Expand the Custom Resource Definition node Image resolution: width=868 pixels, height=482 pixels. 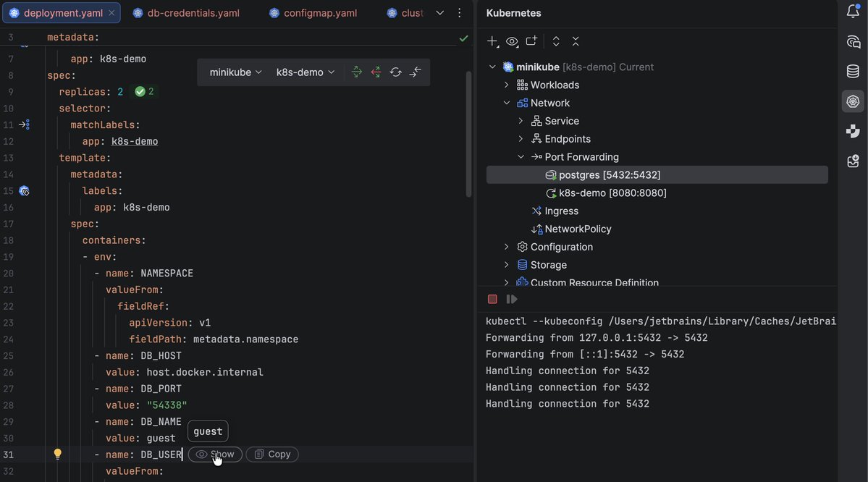click(507, 282)
